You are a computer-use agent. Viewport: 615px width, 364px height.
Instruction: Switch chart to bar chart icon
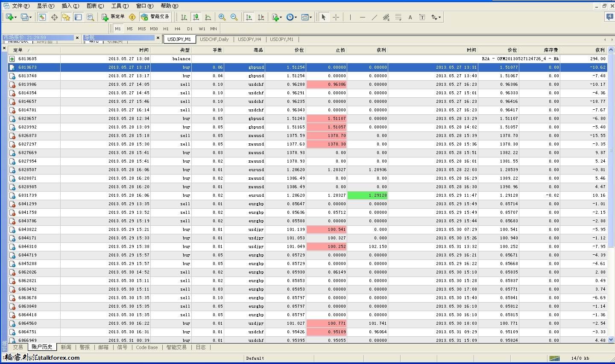(x=184, y=17)
